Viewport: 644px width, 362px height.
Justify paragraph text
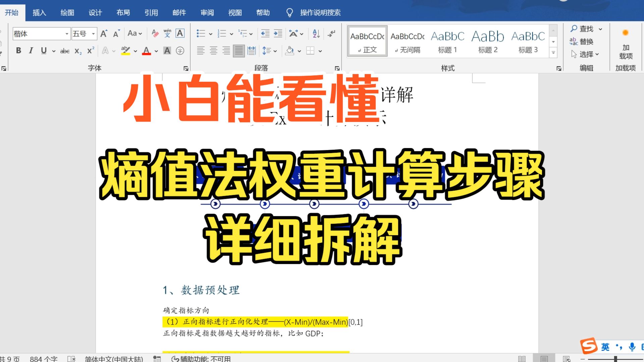(239, 51)
